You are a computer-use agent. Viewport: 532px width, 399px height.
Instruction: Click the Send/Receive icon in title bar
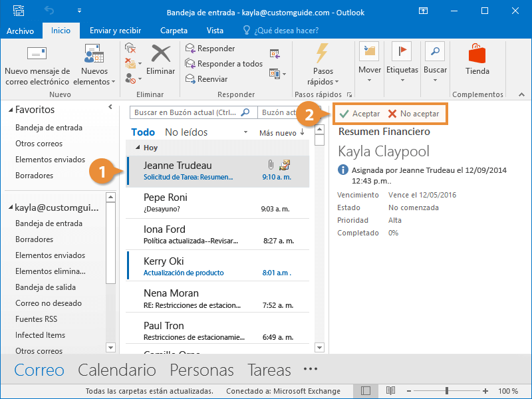tap(19, 11)
